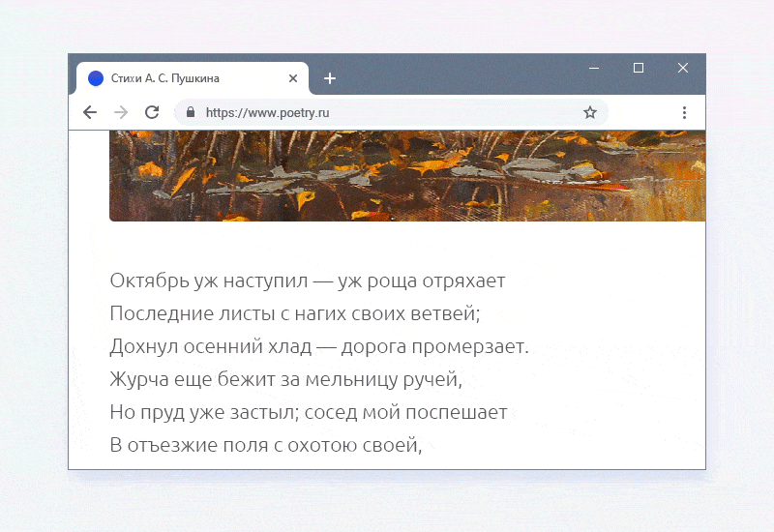Go back with the left arrow button
The height and width of the screenshot is (532, 774).
[90, 112]
